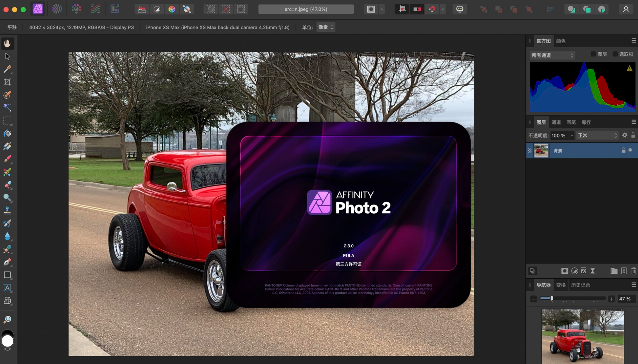The width and height of the screenshot is (638, 364).
Task: Select the Crop tool
Action: [7, 82]
